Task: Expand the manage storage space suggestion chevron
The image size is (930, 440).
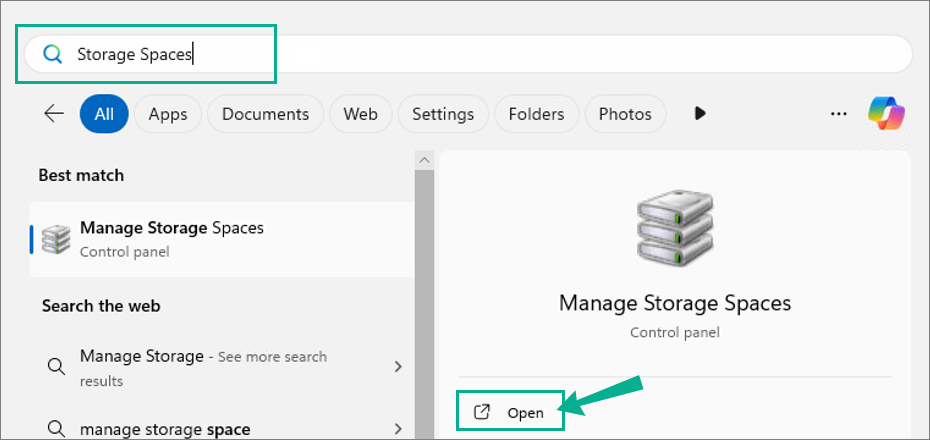Action: [x=399, y=428]
